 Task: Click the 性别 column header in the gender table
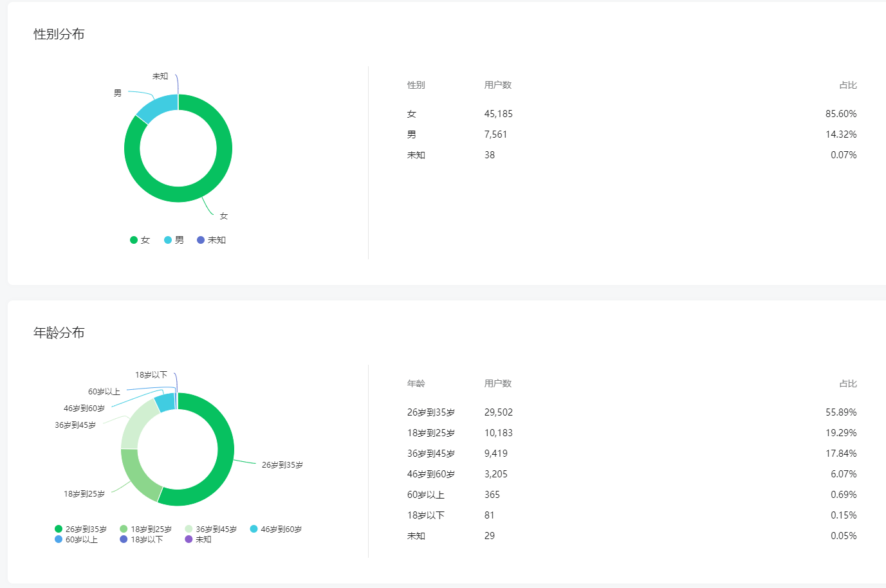point(416,85)
